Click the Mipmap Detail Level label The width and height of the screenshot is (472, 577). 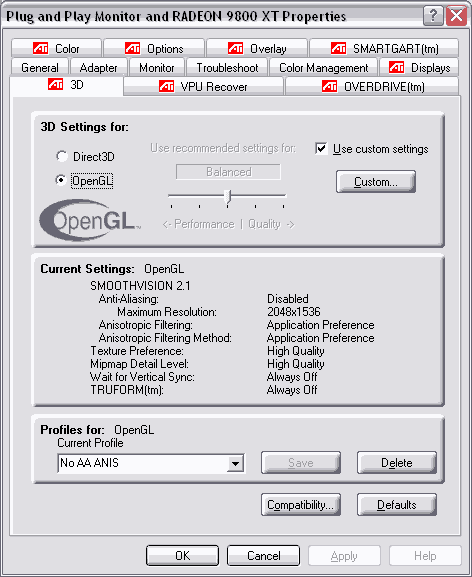pyautogui.click(x=139, y=364)
